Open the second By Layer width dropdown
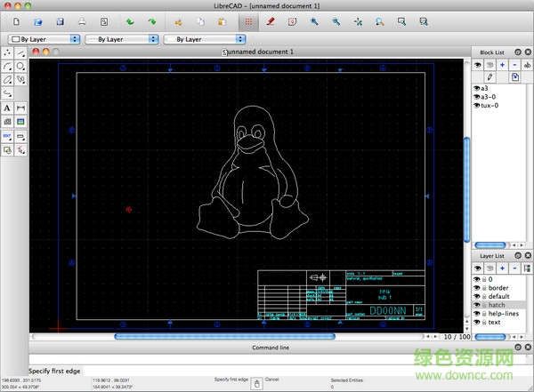 [x=120, y=39]
